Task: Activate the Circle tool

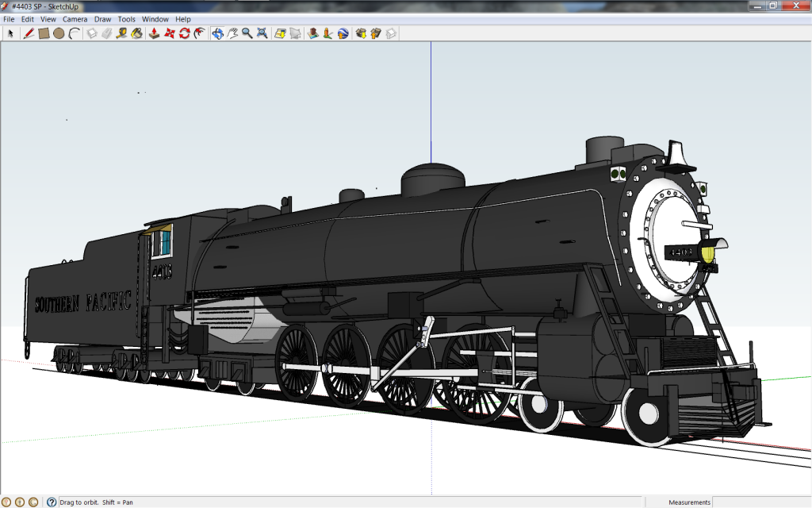Action: [59, 33]
